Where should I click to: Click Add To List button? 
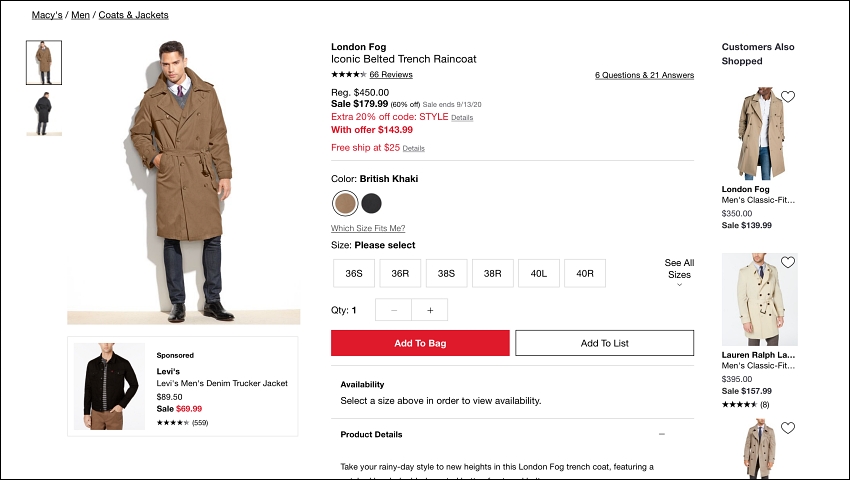coord(604,343)
